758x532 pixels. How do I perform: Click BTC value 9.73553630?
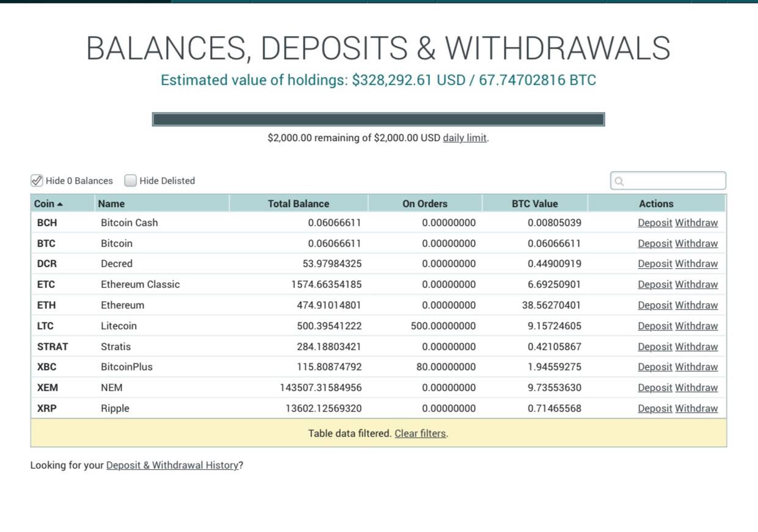[555, 387]
